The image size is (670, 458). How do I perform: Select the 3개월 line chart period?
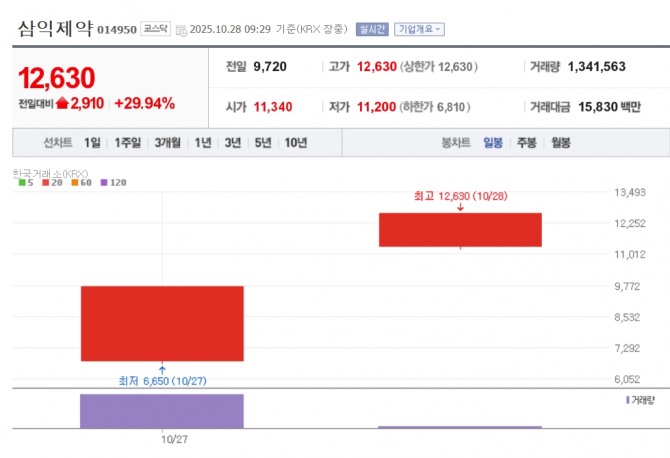pos(168,143)
